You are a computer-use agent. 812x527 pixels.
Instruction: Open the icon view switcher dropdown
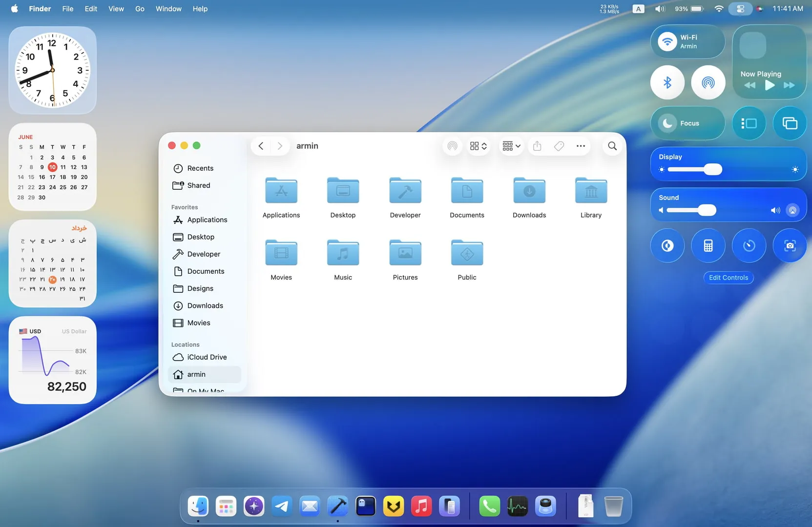pyautogui.click(x=479, y=146)
